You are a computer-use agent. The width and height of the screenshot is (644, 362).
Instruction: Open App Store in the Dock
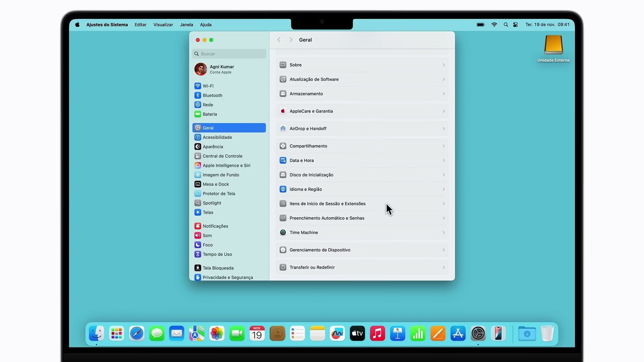coord(458,333)
